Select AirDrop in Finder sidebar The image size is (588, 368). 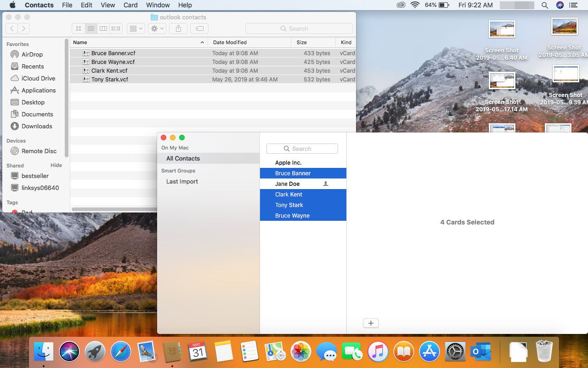(x=32, y=54)
